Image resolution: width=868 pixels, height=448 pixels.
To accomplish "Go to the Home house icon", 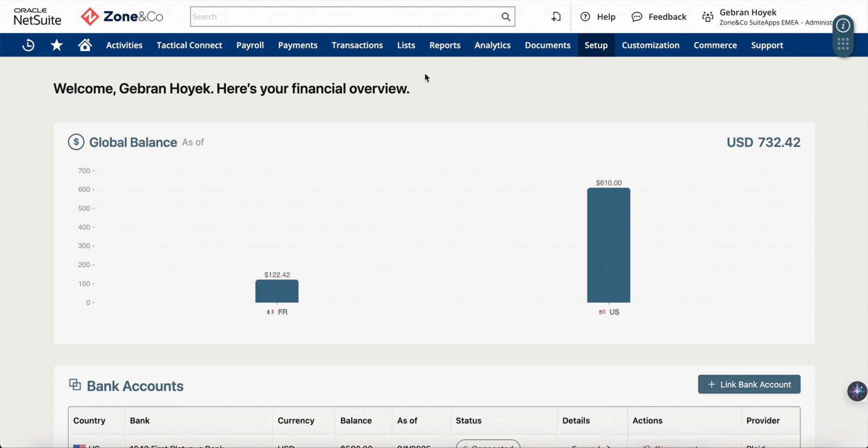I will coord(85,45).
